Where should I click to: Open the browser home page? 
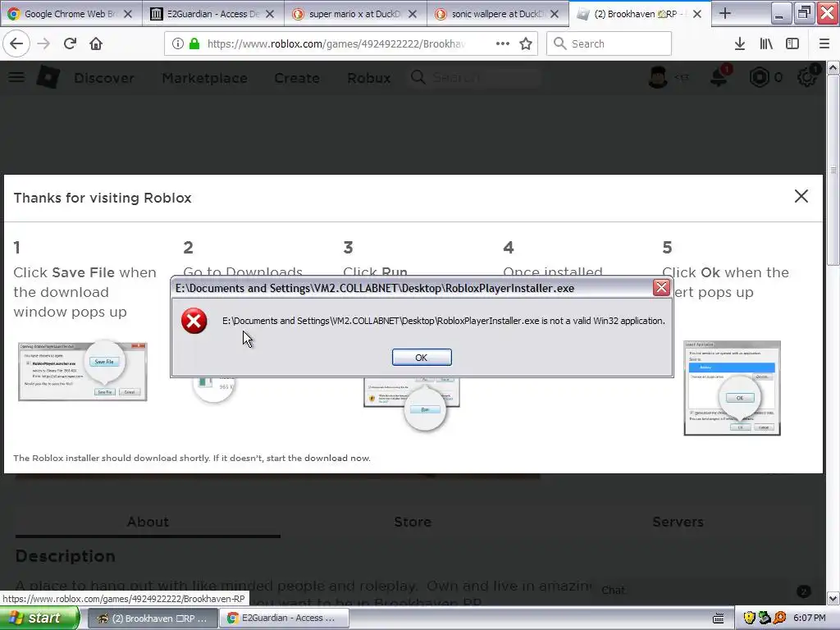96,43
